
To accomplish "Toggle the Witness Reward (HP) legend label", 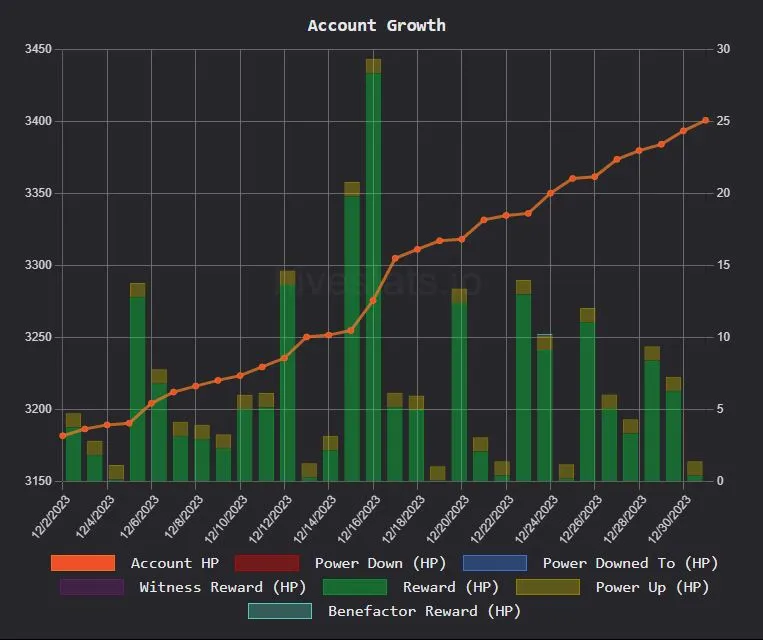I will 223,587.
